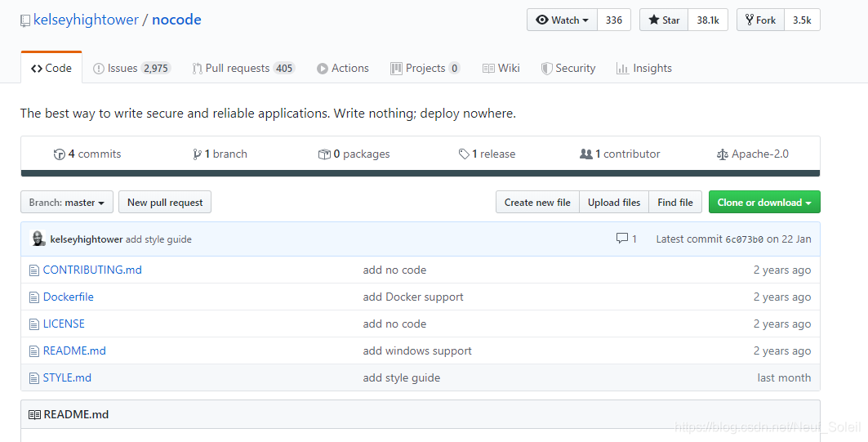Image resolution: width=868 pixels, height=442 pixels.
Task: Click kelseyhightower author name in commit bar
Action: 87,239
